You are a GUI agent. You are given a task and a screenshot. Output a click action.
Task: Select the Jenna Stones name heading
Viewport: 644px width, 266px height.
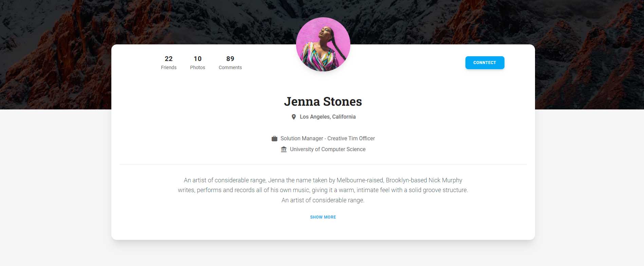323,101
